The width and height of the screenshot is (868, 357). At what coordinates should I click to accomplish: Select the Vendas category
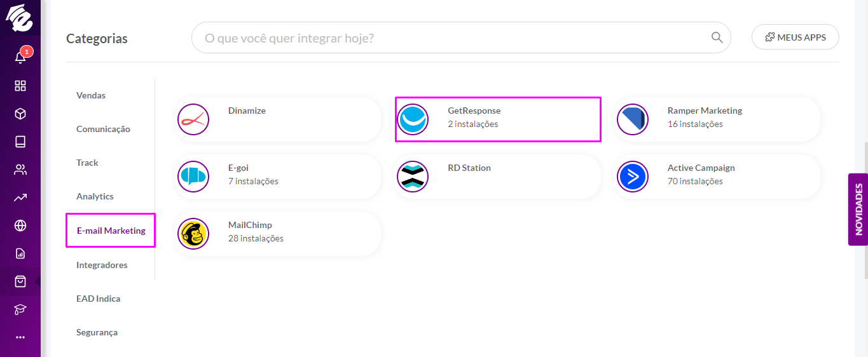pos(91,95)
